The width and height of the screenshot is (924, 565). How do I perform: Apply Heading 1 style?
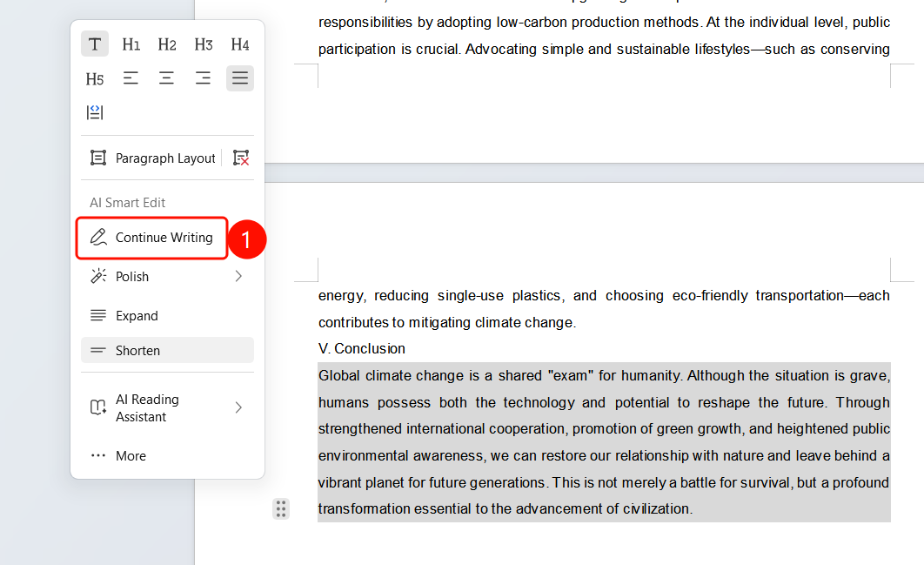131,44
